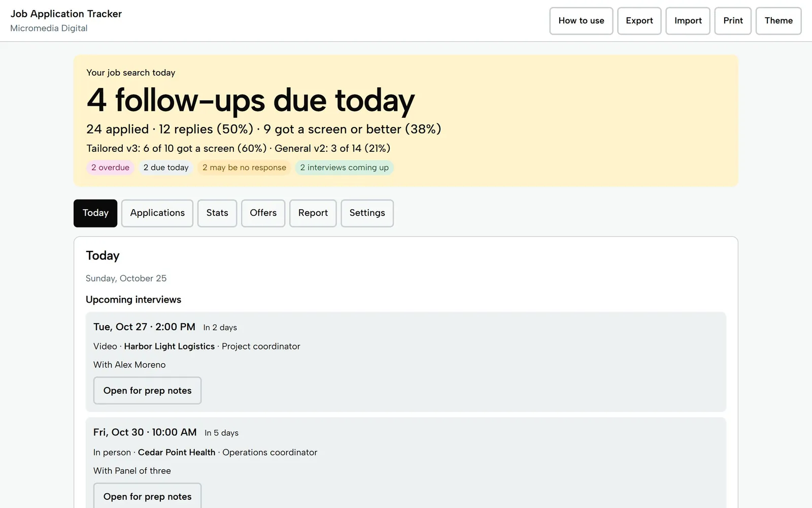Open the How to use guide
The image size is (812, 508).
[581, 21]
